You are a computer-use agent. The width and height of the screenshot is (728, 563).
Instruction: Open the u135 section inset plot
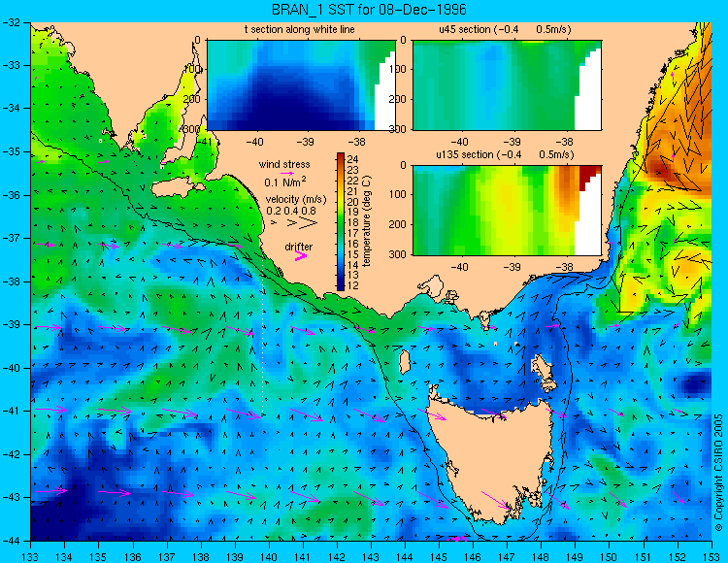507,211
